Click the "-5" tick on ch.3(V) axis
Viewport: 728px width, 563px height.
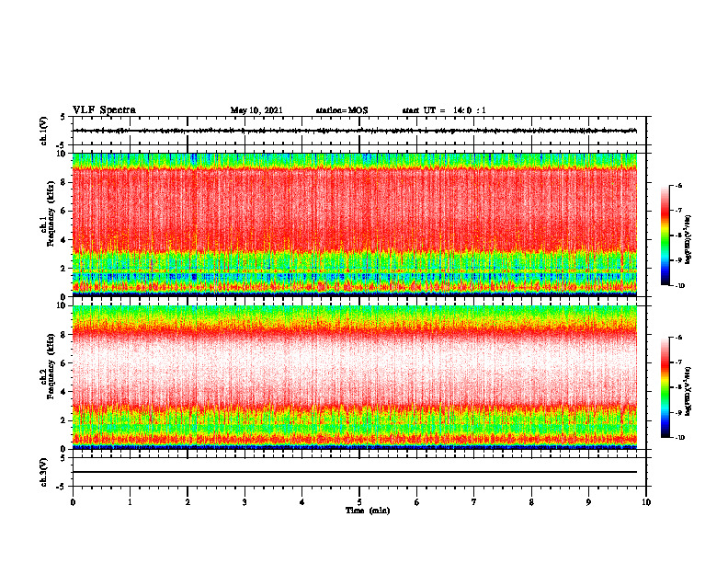(62, 487)
